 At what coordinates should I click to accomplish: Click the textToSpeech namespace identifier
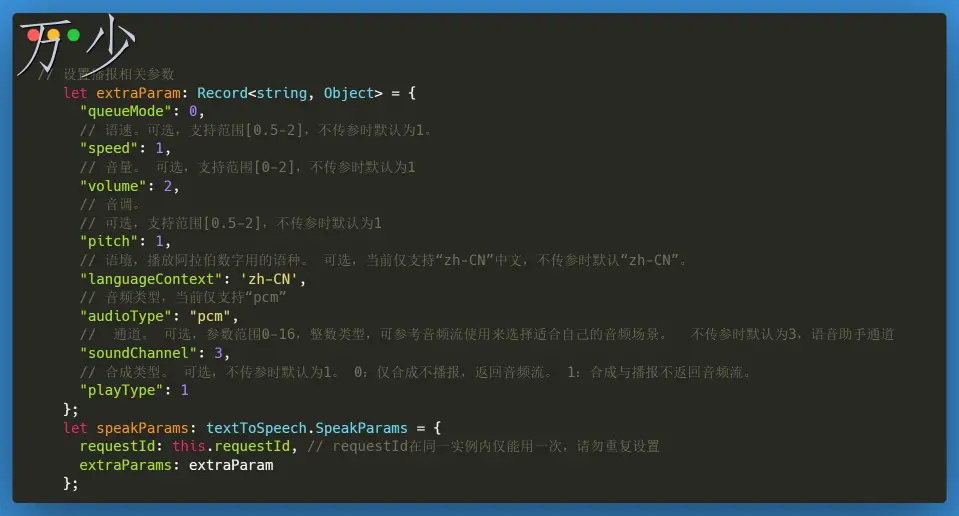(x=255, y=427)
